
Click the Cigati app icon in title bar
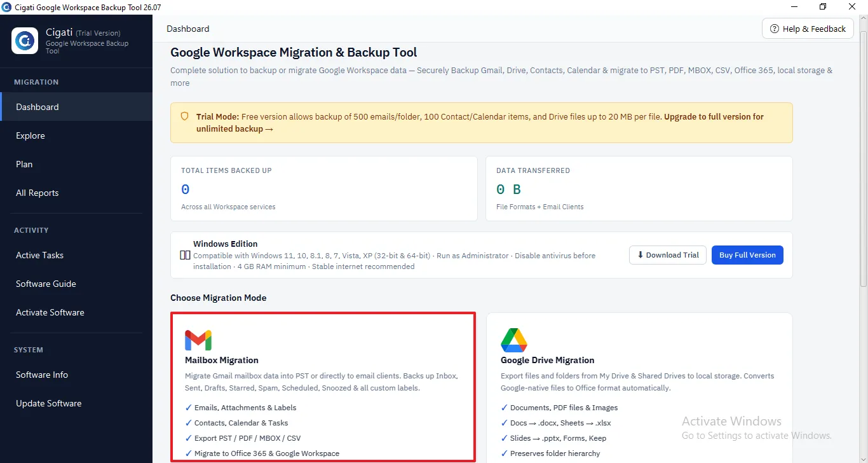click(x=6, y=6)
